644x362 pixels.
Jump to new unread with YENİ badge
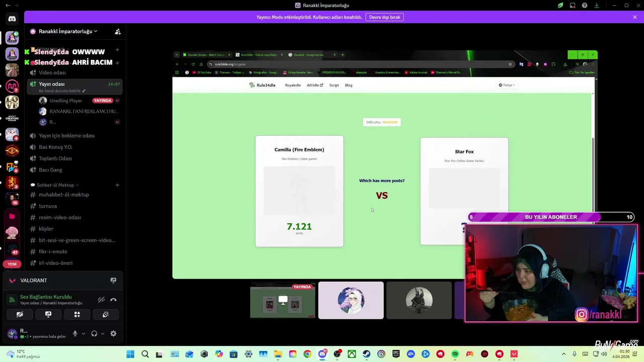pyautogui.click(x=12, y=264)
